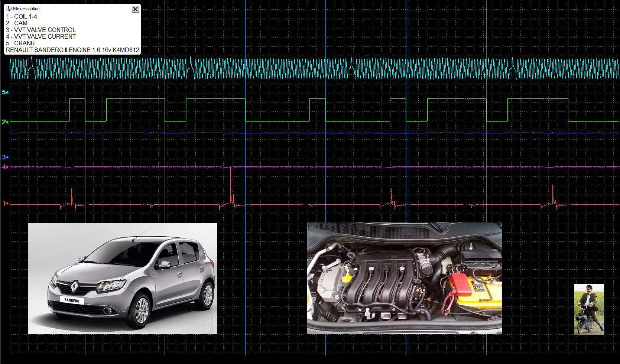Click the '3 - VVT VALVE CONTROL' line
This screenshot has height=364, width=620.
pyautogui.click(x=41, y=30)
